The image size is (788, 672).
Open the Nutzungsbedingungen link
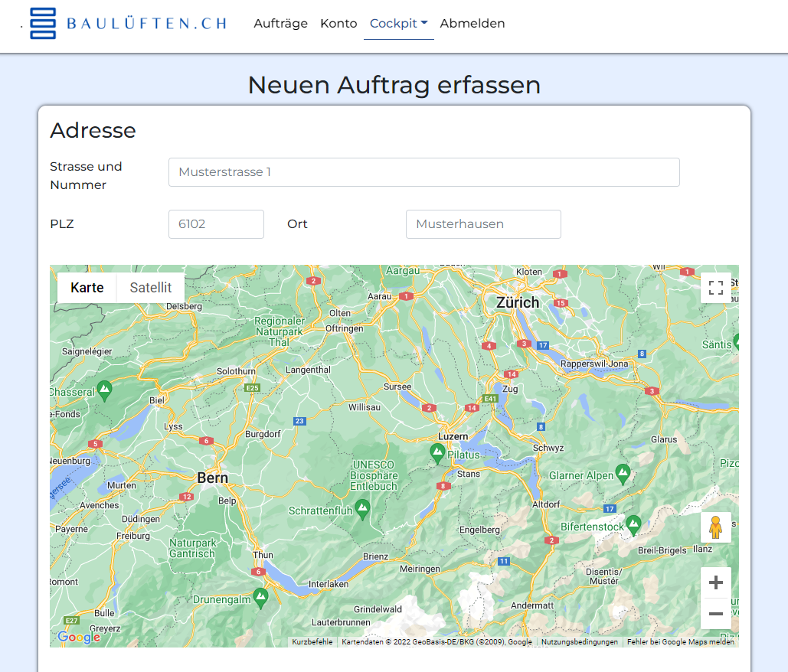click(578, 641)
